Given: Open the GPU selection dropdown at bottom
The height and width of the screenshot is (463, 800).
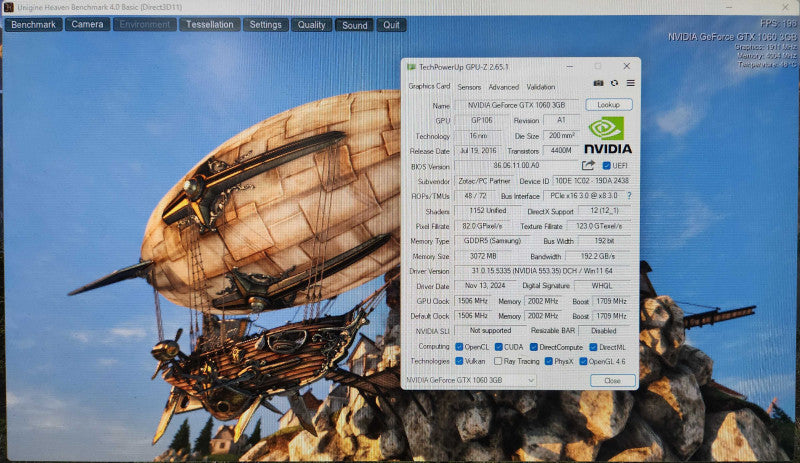Looking at the screenshot, I should point(470,380).
